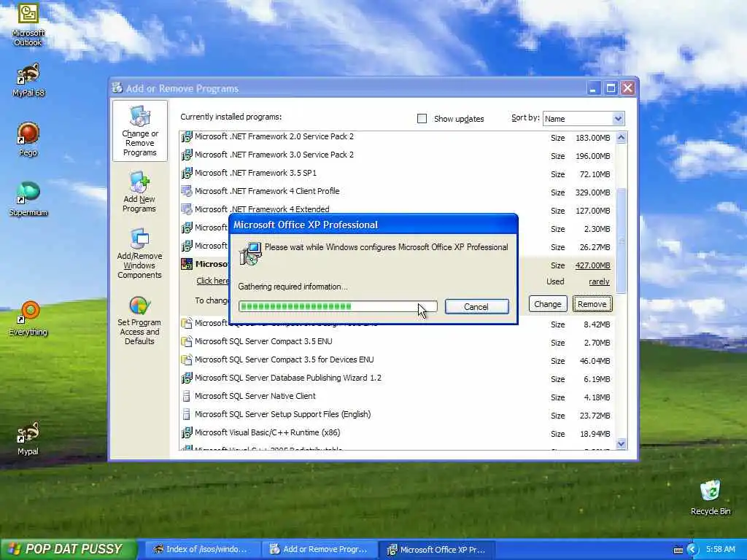The image size is (747, 560).
Task: Select SQL Server Setup Support Files (English) row
Action: [x=397, y=415]
